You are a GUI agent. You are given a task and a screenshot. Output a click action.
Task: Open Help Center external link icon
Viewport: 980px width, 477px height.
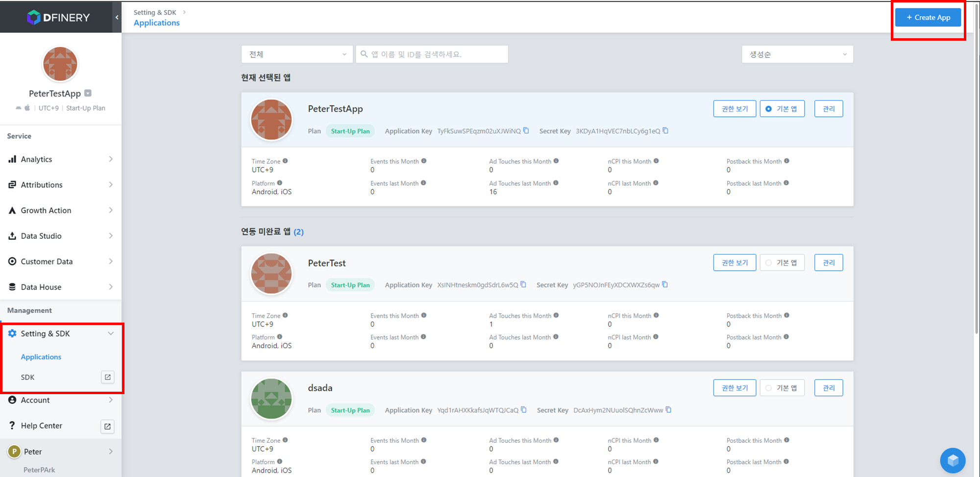(x=108, y=426)
